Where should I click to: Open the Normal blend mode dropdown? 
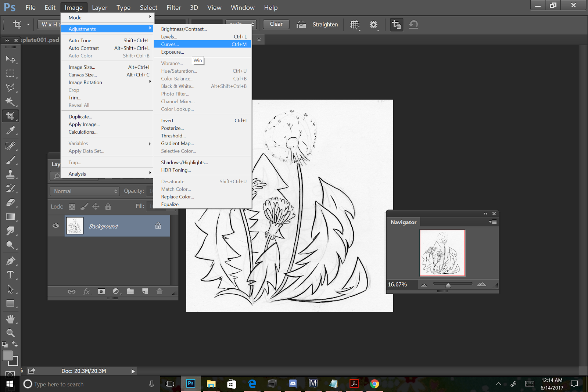85,191
